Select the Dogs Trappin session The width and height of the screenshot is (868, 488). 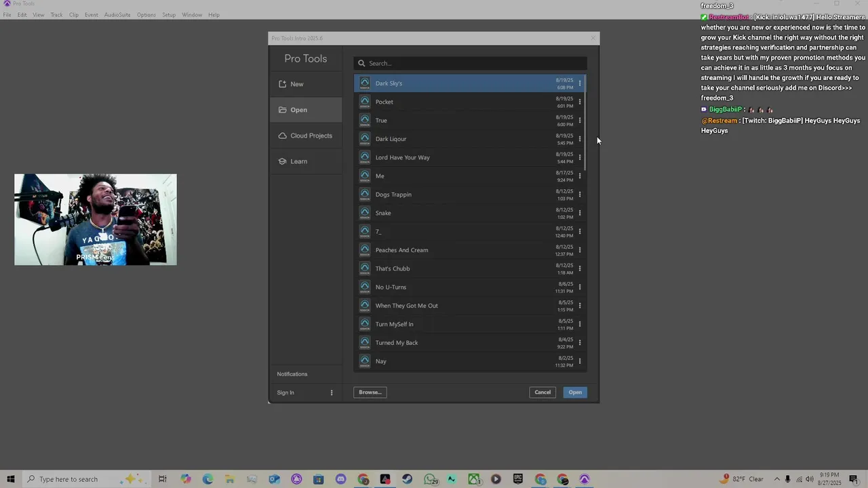tap(470, 195)
